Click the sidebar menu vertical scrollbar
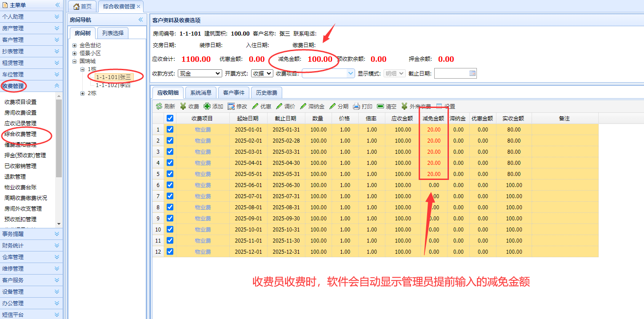This screenshot has width=644, height=319. pos(59,138)
